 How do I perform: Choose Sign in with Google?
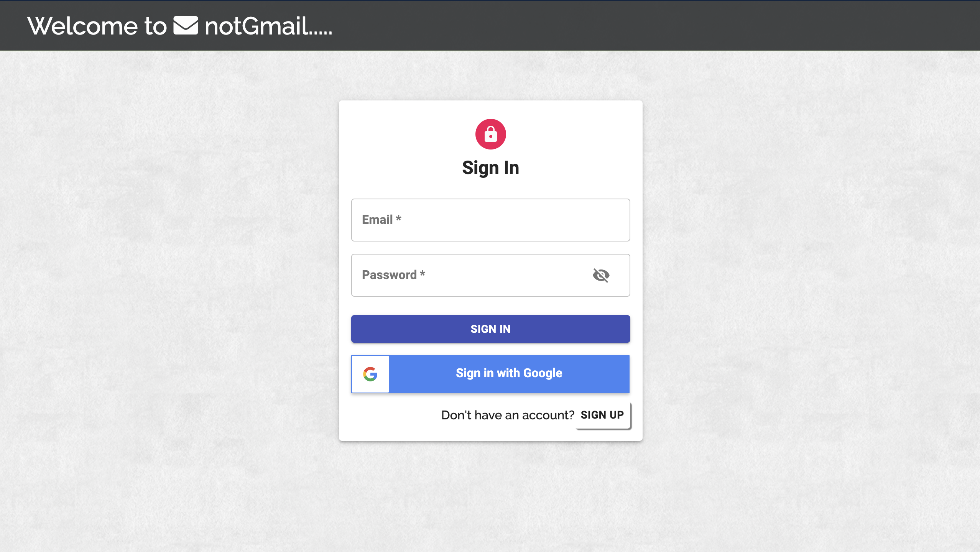490,374
